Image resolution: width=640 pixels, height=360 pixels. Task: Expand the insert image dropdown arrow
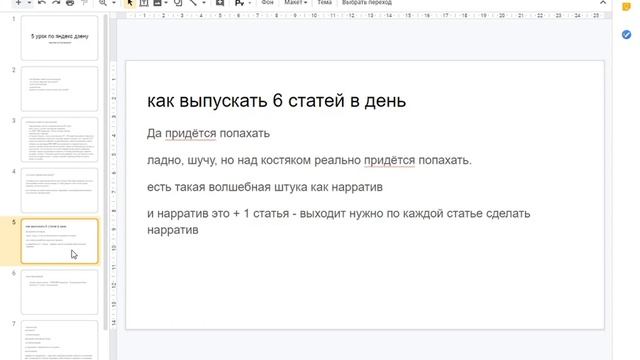166,2
